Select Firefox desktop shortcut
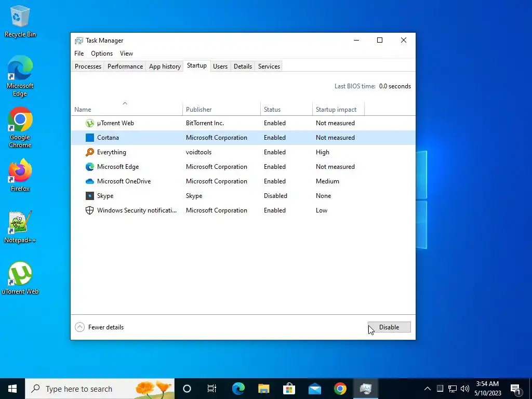532x399 pixels. 20,176
